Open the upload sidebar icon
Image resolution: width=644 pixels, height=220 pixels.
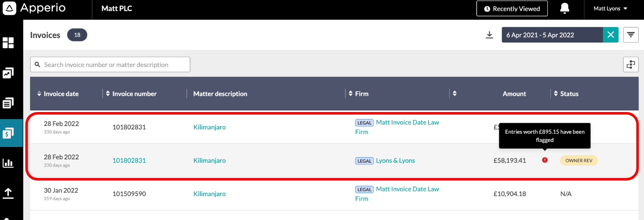click(x=8, y=193)
